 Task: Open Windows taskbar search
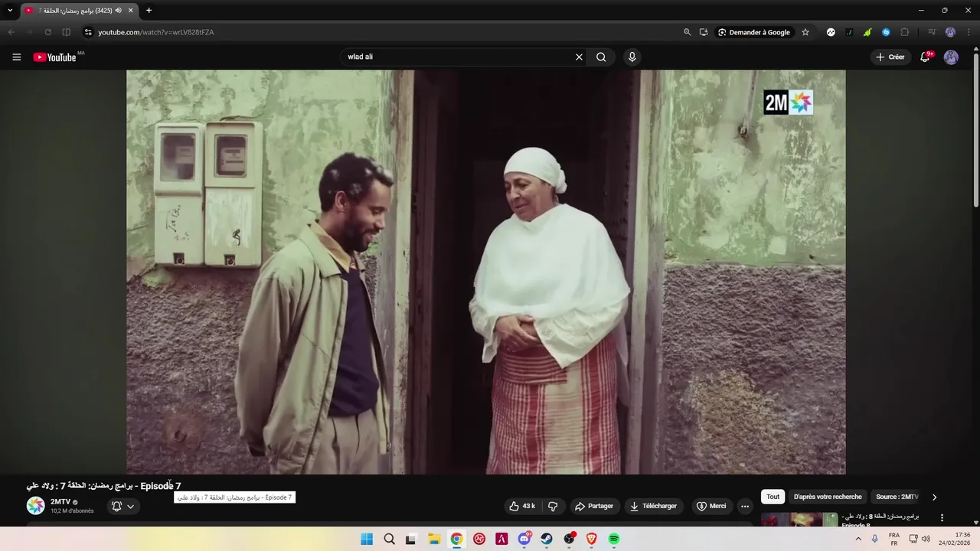click(x=389, y=539)
